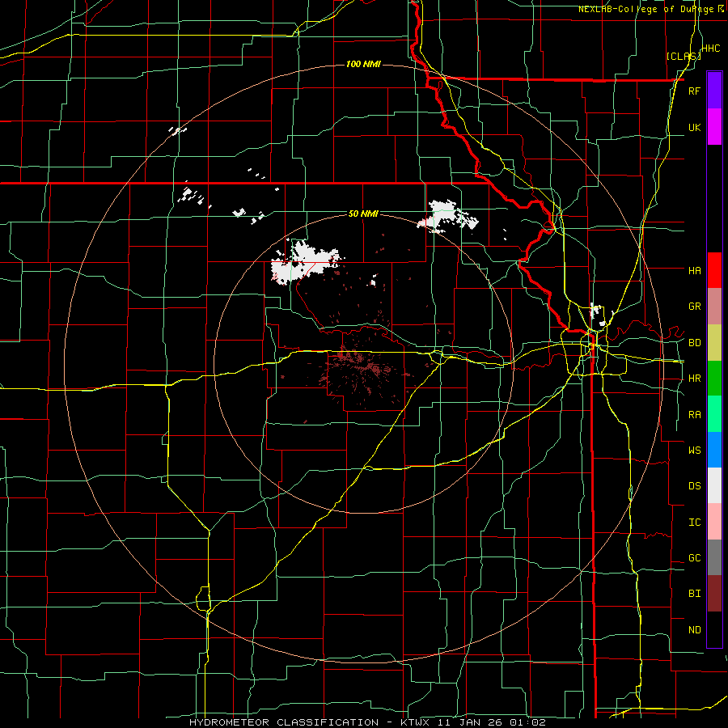Click the GC legend label
The image size is (728, 728).
pos(694,558)
